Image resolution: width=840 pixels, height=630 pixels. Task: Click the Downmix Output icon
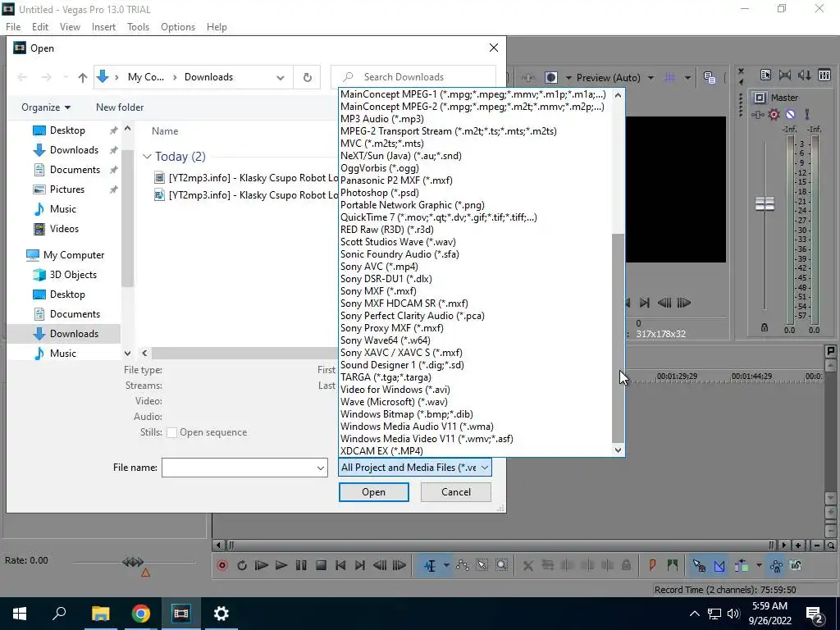[785, 75]
